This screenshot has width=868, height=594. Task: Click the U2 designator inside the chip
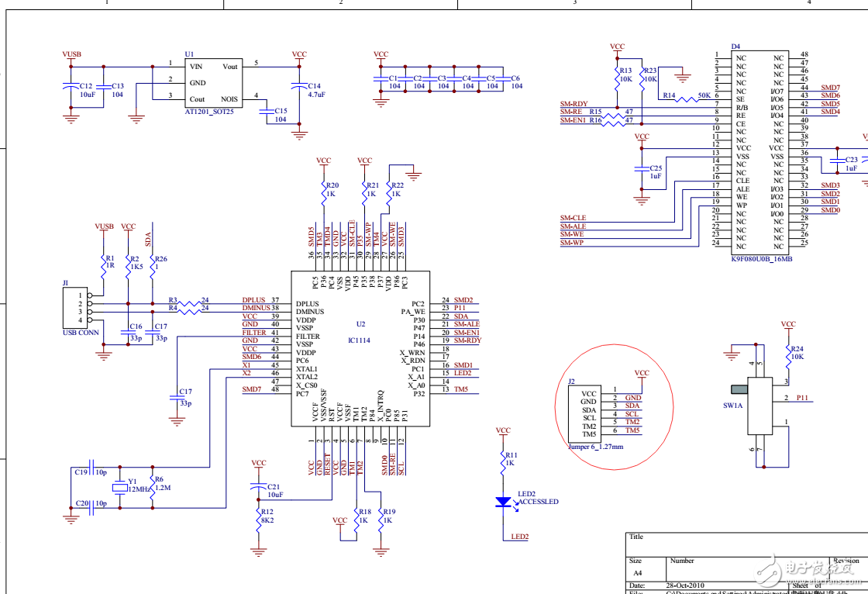(x=360, y=323)
